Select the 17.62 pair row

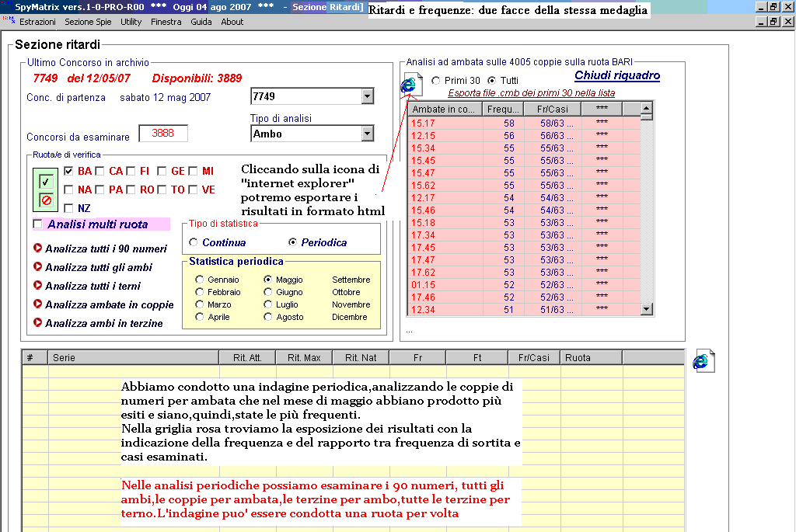525,273
